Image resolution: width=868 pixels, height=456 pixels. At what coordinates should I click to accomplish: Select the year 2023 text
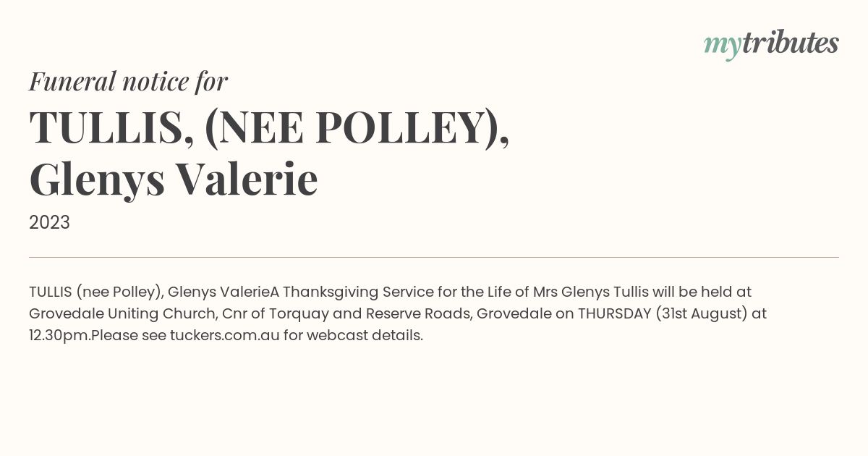pyautogui.click(x=49, y=223)
